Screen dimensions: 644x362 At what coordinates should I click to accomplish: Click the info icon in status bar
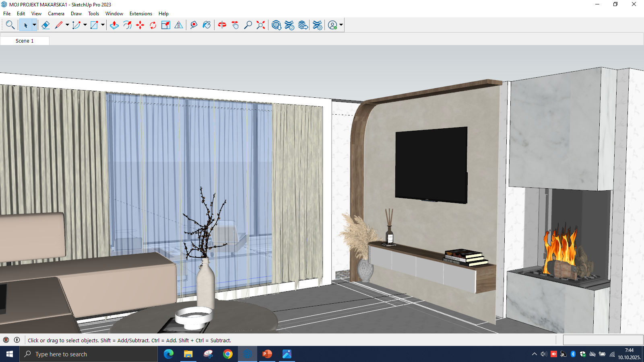17,340
